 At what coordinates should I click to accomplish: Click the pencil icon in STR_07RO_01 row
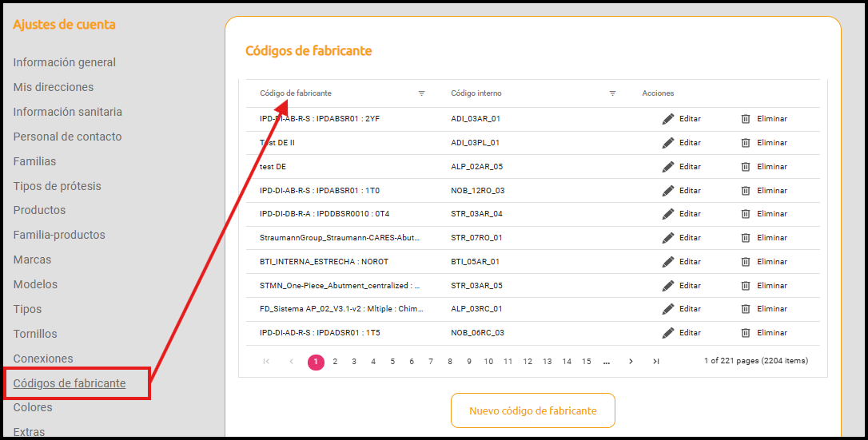(x=668, y=238)
